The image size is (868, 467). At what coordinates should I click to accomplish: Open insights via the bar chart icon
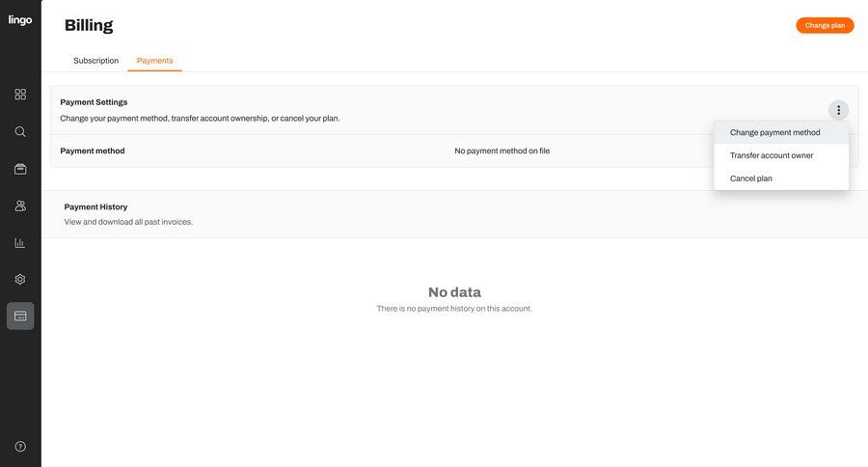point(20,242)
